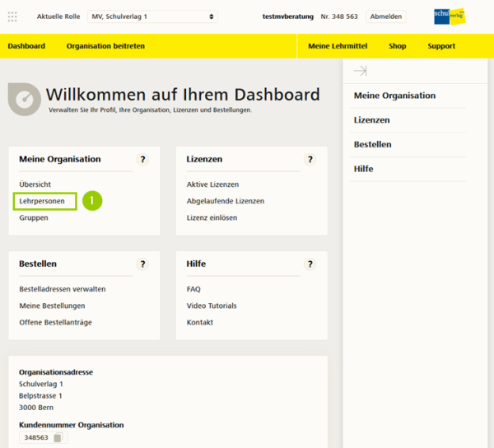Open Video Tutorials link
The image size is (494, 448).
coord(212,306)
